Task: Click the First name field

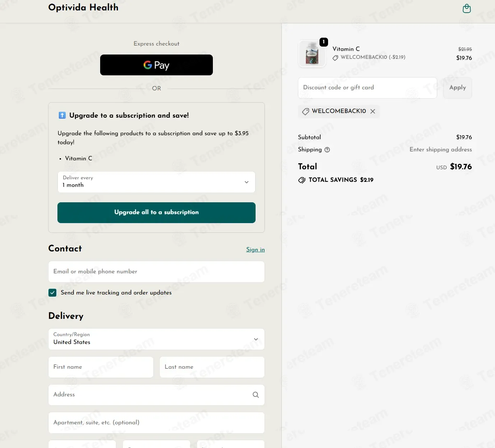Action: click(x=101, y=367)
